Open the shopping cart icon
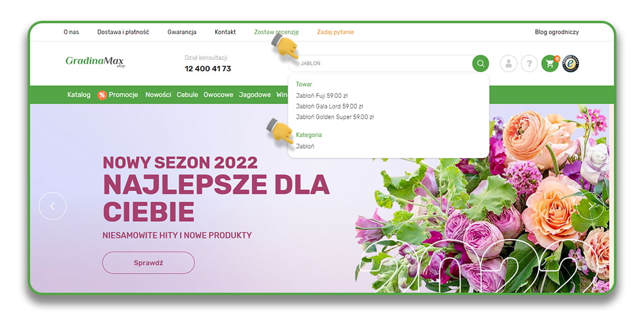 pyautogui.click(x=550, y=64)
